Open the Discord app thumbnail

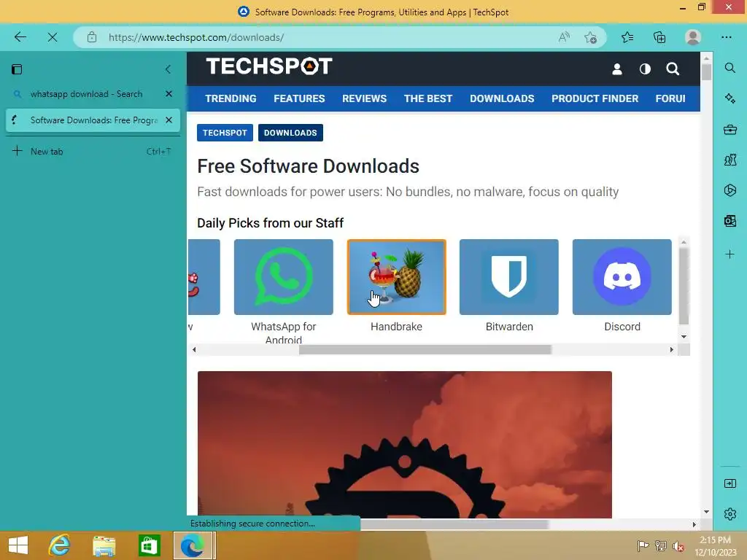(622, 277)
